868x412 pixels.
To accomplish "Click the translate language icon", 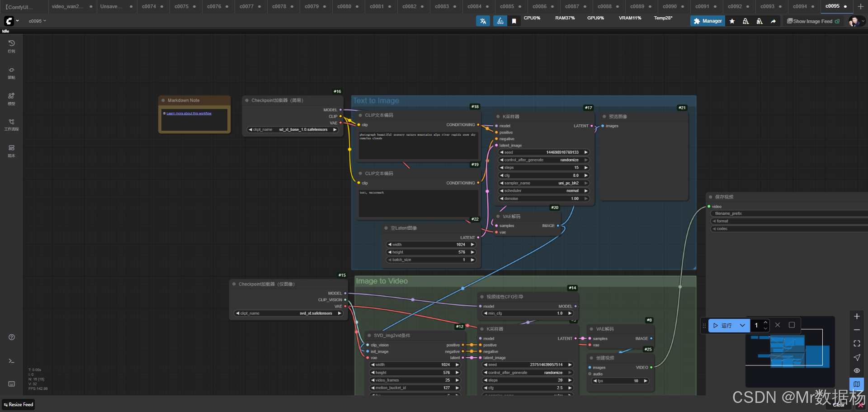I will 483,21.
